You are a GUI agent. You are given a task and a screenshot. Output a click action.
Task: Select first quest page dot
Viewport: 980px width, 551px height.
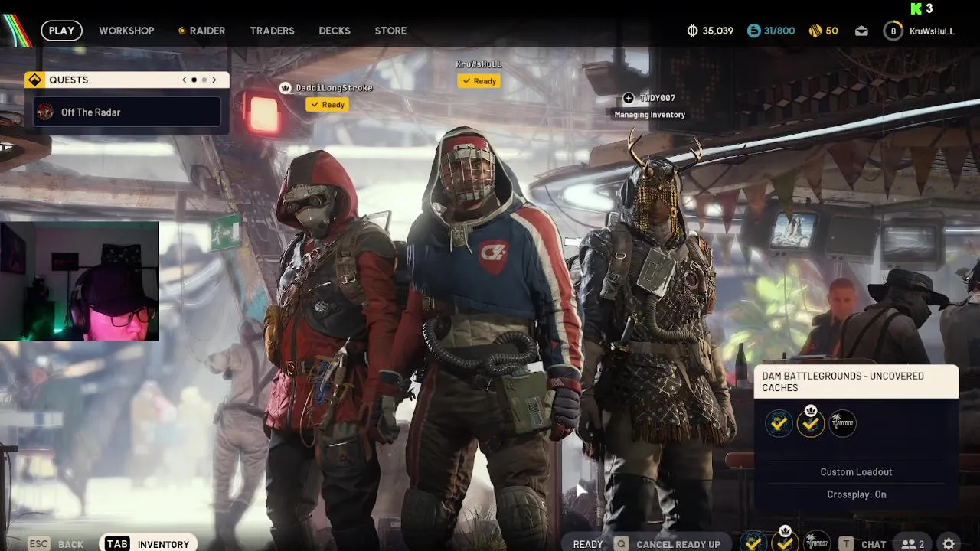click(x=194, y=80)
